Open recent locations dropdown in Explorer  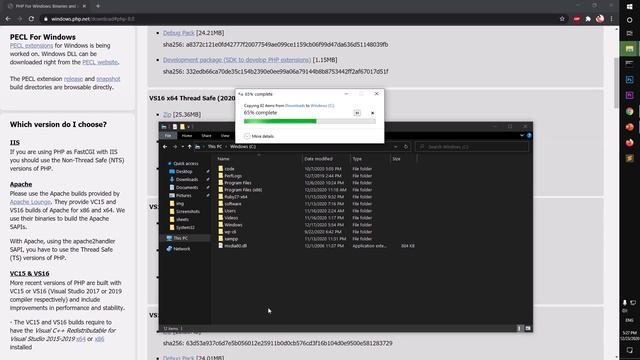coord(182,147)
